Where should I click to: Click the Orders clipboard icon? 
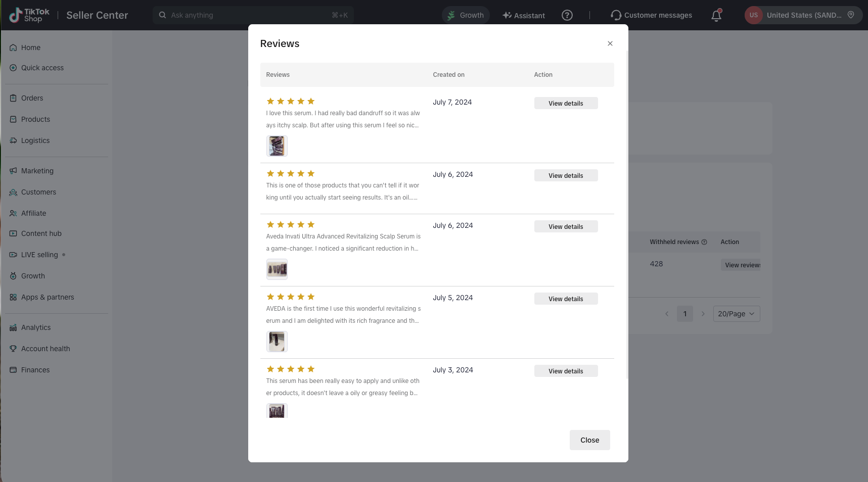(13, 98)
